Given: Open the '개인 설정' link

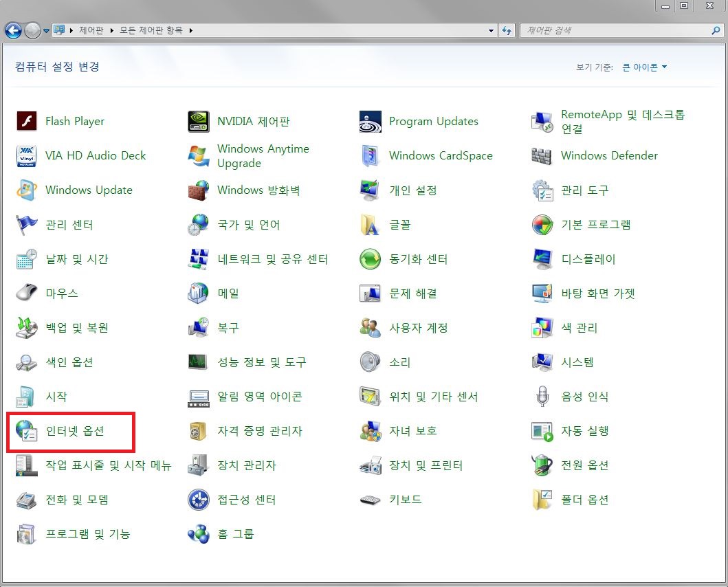Looking at the screenshot, I should [x=412, y=190].
